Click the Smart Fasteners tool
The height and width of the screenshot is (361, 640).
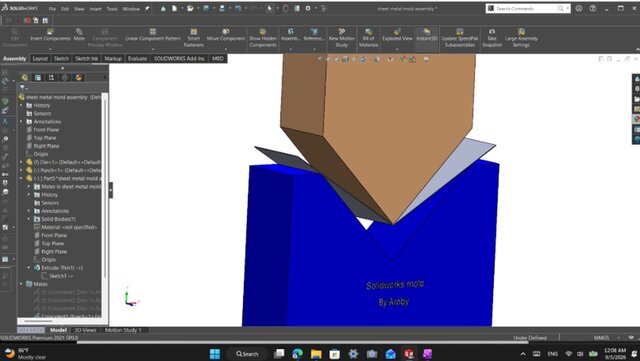pos(193,38)
